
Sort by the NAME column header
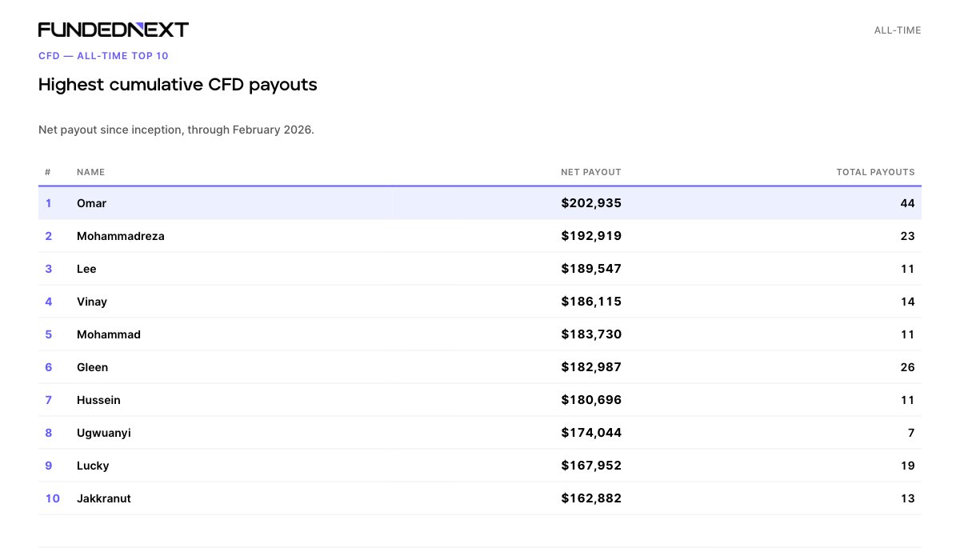pyautogui.click(x=90, y=172)
